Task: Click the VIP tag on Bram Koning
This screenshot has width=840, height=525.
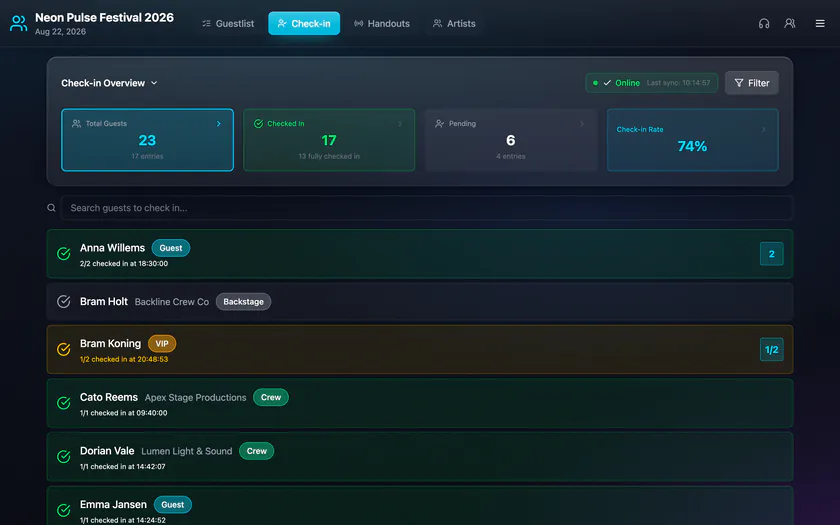Action: point(162,343)
